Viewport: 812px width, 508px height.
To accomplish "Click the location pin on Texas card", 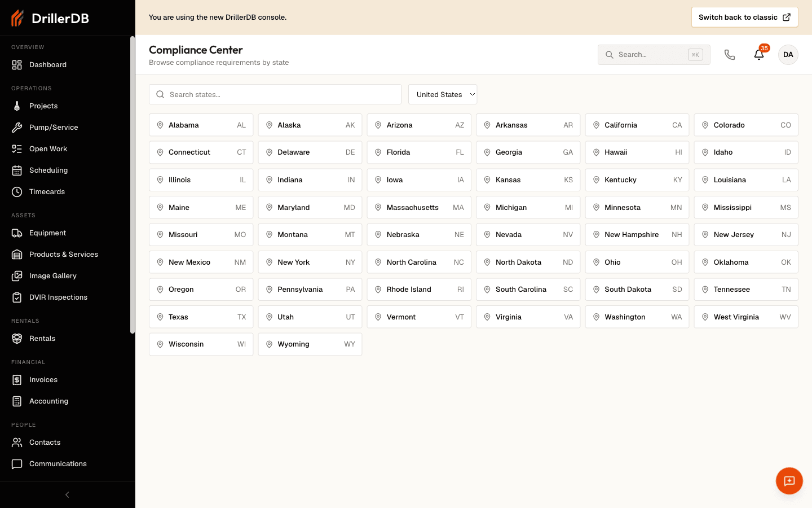I will coord(160,317).
